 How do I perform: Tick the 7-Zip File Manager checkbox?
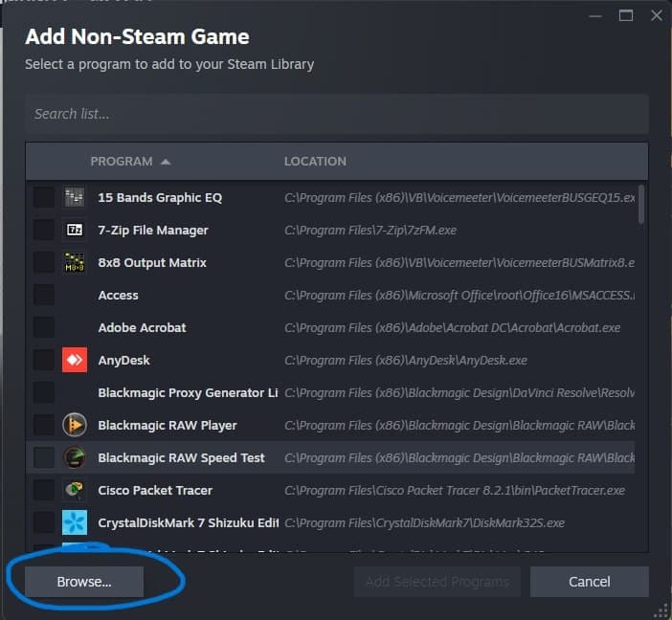pos(44,230)
